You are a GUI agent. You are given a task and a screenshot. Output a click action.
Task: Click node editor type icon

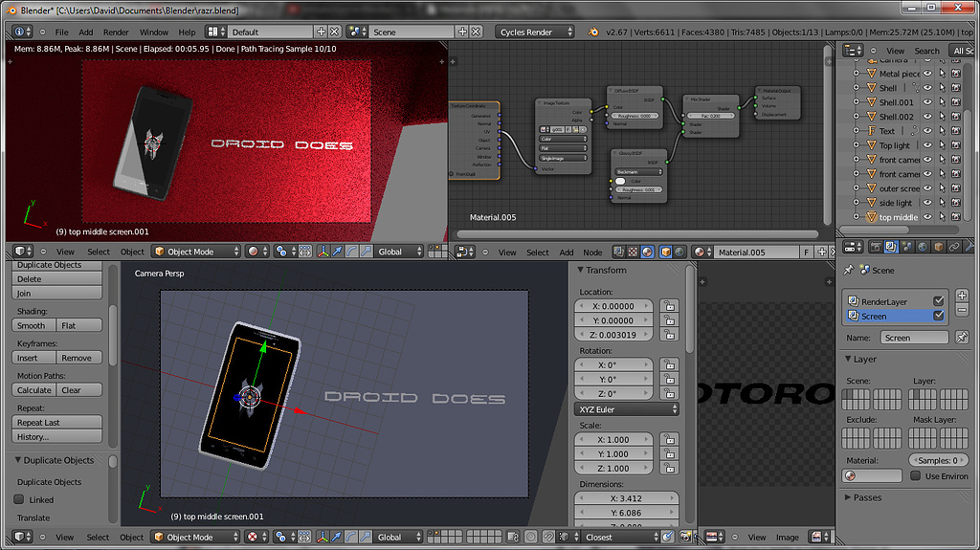[x=464, y=252]
